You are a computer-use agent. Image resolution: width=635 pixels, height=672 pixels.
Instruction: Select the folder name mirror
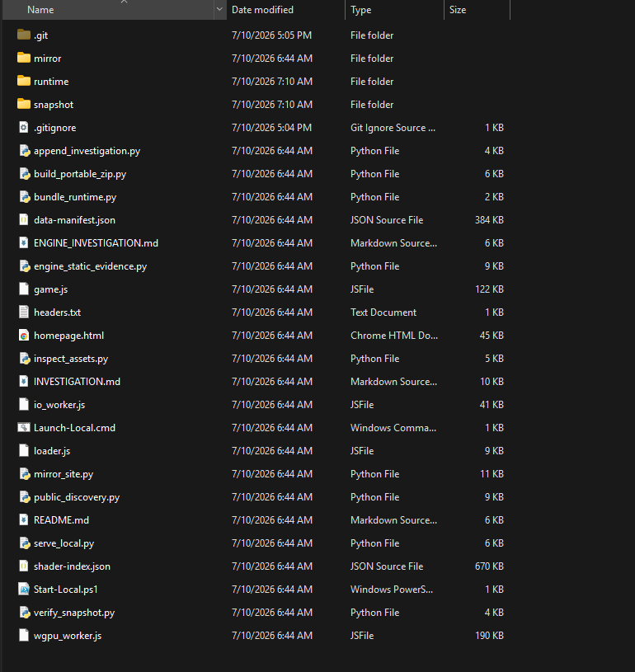pyautogui.click(x=48, y=59)
